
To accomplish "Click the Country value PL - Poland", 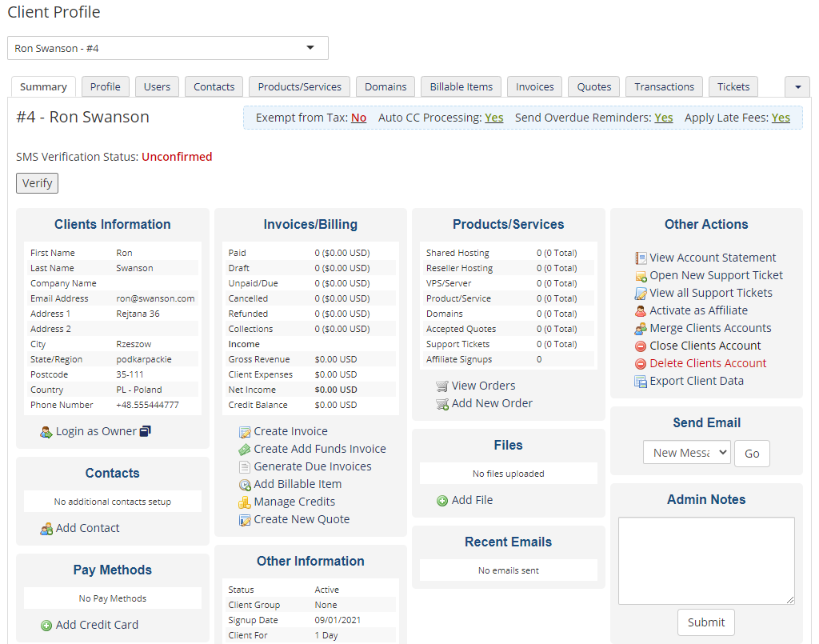I will (x=139, y=390).
